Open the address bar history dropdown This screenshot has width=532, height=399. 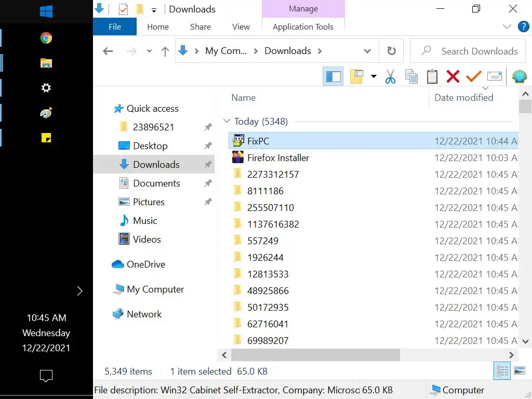(x=367, y=51)
